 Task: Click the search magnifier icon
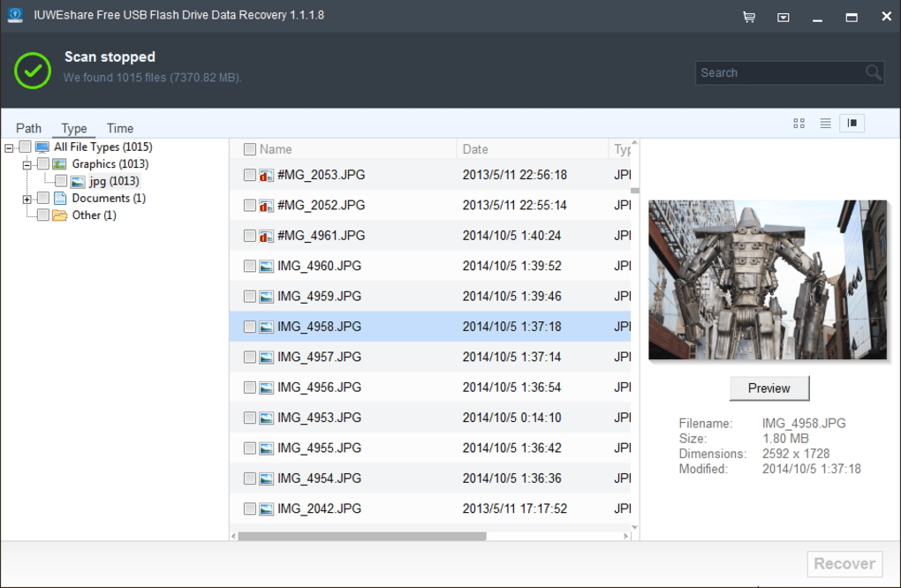pos(872,72)
